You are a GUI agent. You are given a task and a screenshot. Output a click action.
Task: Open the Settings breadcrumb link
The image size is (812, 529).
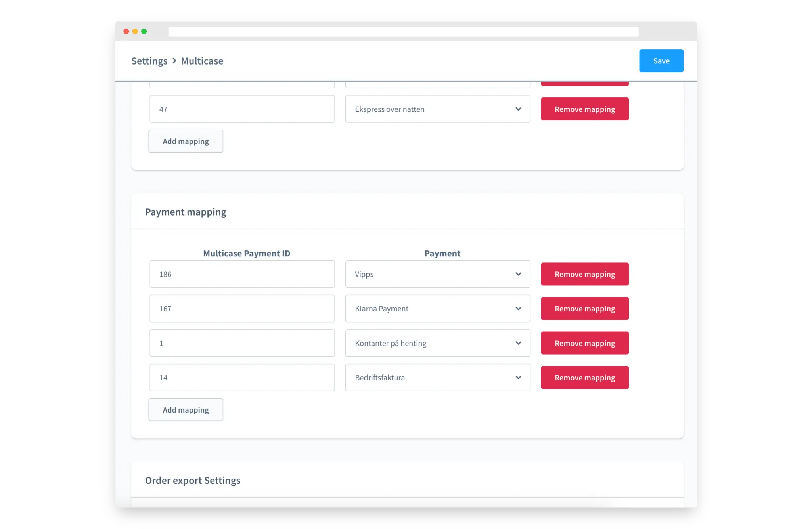pyautogui.click(x=149, y=61)
